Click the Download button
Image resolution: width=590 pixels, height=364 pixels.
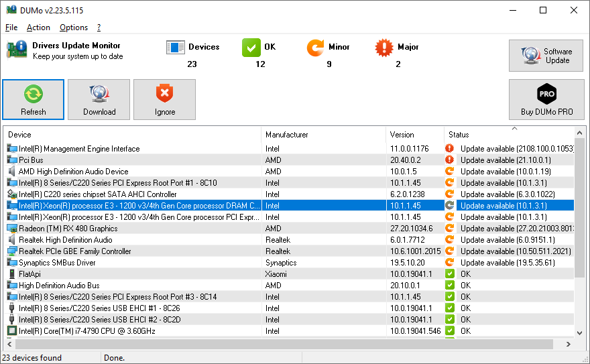click(x=99, y=100)
